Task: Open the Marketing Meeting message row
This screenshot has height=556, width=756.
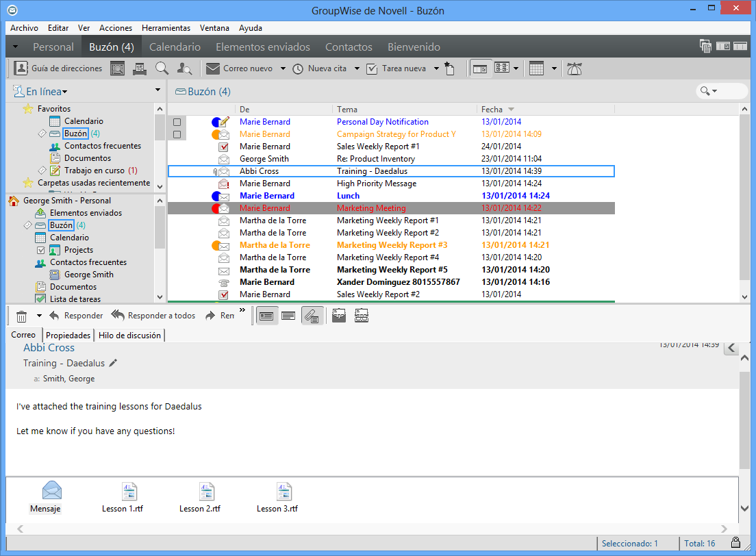Action: (x=391, y=208)
